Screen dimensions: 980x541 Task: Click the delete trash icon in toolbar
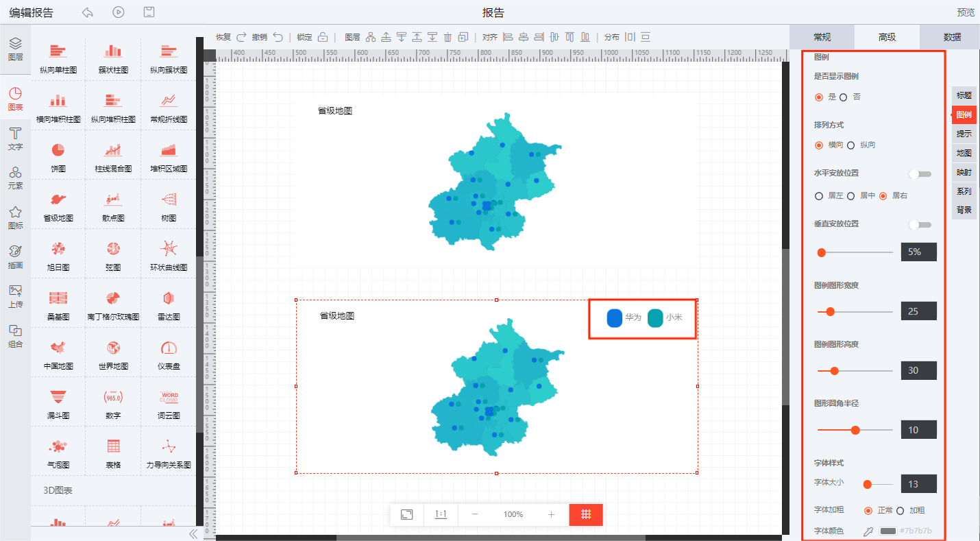coord(448,37)
